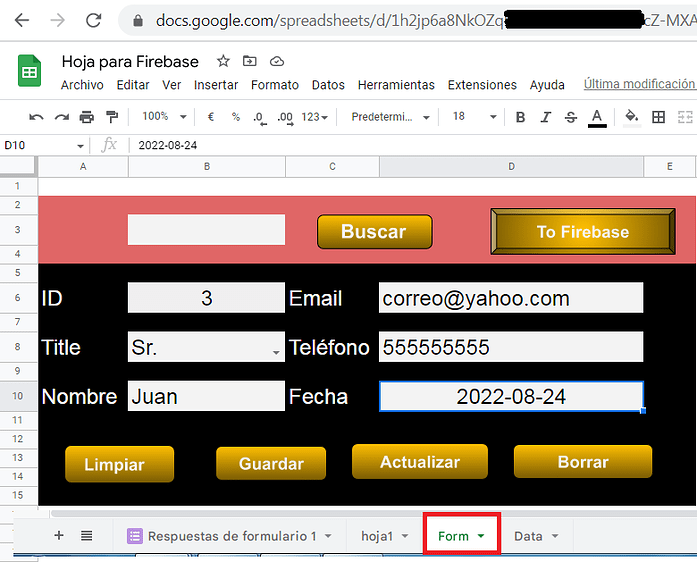
Task: Expand the Title dropdown showing Sr.
Action: 276,352
